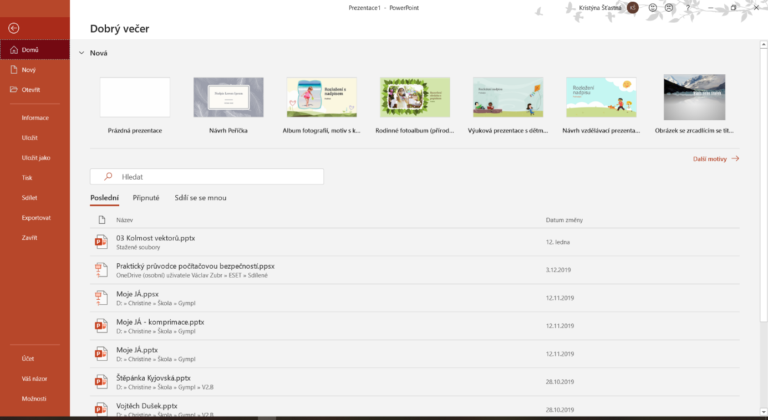Switch to the Připnuté tab
This screenshot has width=768, height=420.
(x=146, y=198)
